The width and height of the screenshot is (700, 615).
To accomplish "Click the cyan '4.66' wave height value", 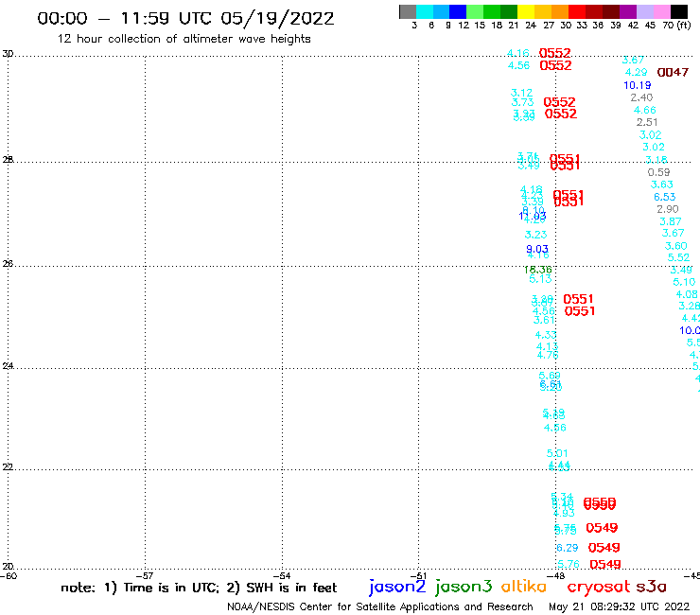I will (x=644, y=110).
